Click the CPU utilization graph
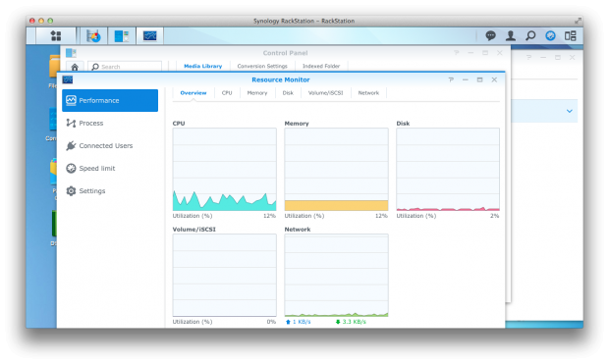Image resolution: width=609 pixels, height=364 pixels. tap(225, 170)
